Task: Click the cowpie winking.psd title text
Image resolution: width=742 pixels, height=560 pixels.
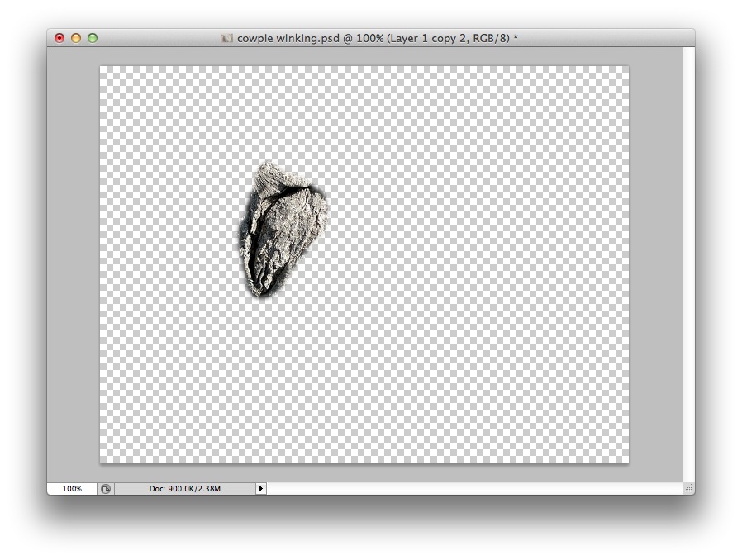Action: (378, 38)
